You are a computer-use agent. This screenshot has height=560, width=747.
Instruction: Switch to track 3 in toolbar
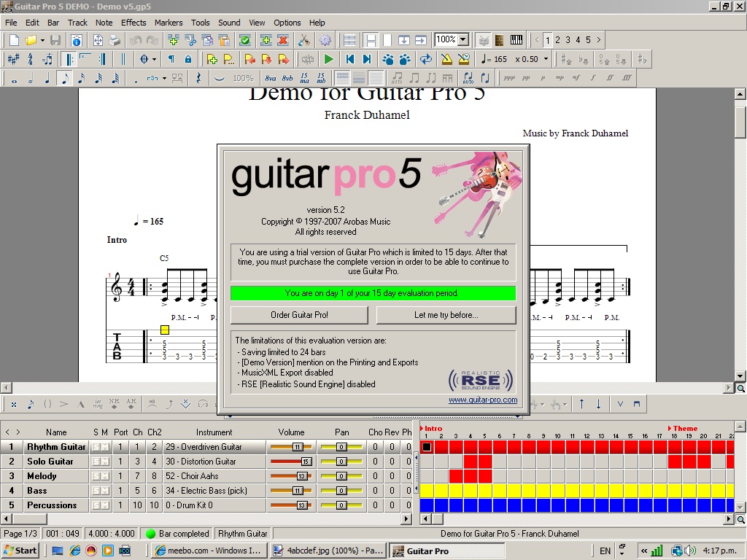(x=568, y=40)
